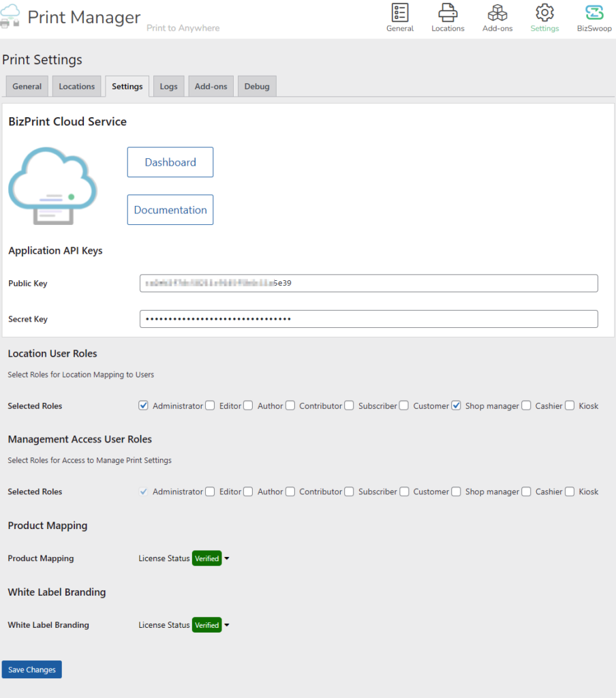616x698 pixels.
Task: Select the Settings tab
Action: 127,87
